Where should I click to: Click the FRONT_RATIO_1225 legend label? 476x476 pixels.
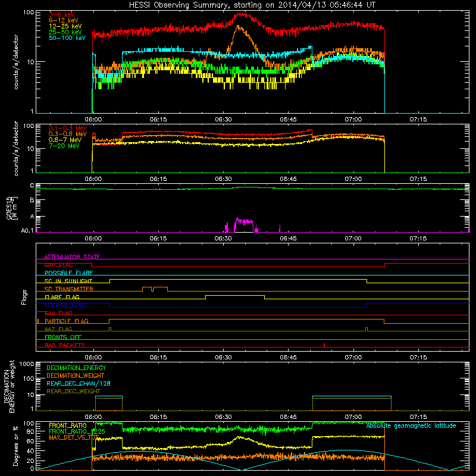click(77, 432)
